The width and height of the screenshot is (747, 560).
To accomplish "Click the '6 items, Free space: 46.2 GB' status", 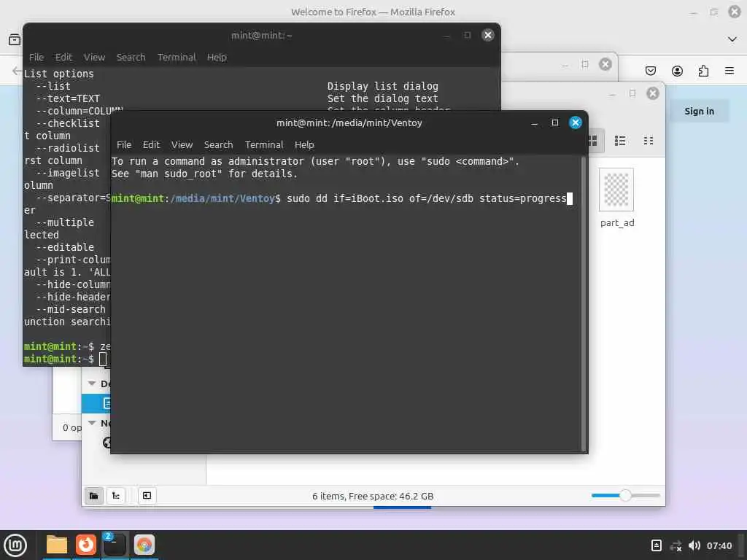I will [x=373, y=496].
